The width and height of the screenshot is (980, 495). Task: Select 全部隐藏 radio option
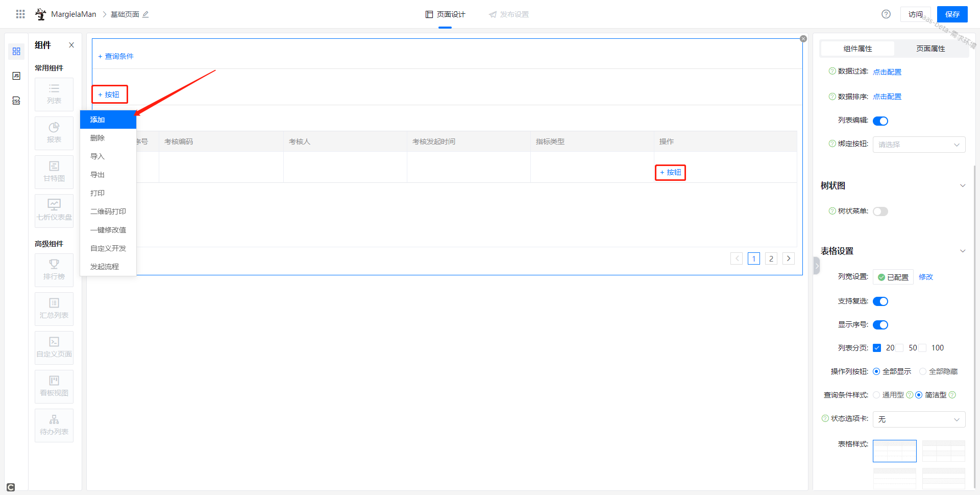923,371
